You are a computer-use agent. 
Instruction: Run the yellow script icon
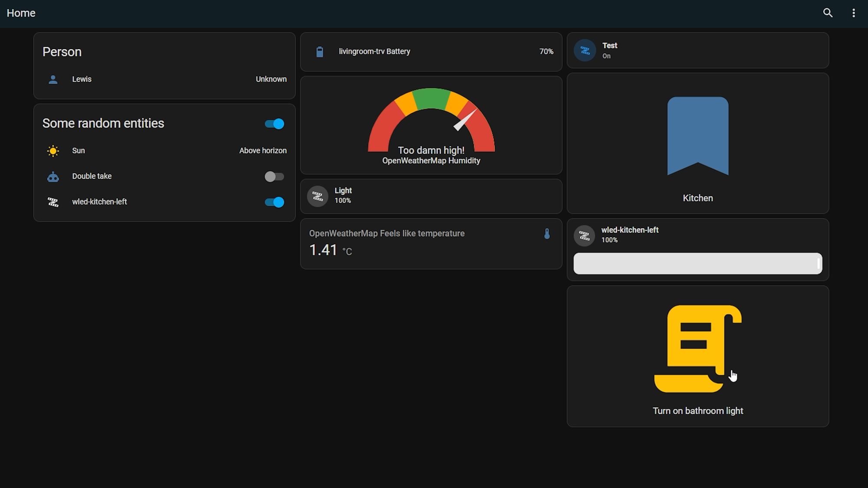click(x=697, y=349)
